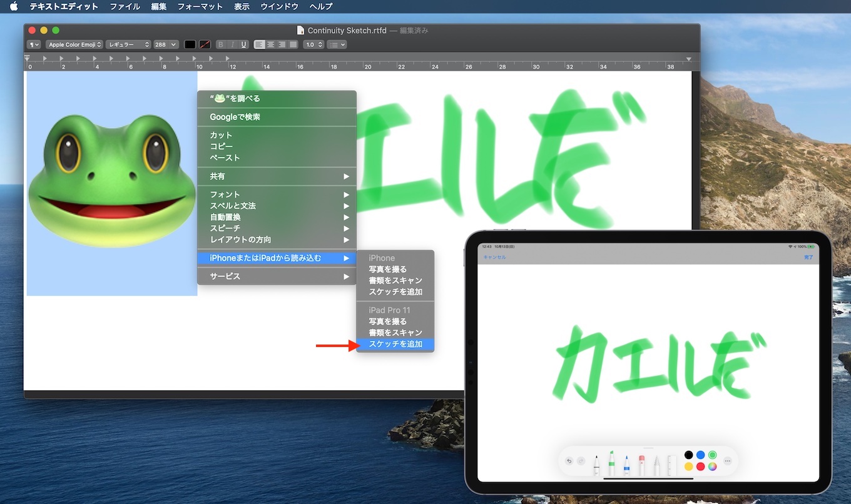Open the text background color swatch

[x=205, y=44]
